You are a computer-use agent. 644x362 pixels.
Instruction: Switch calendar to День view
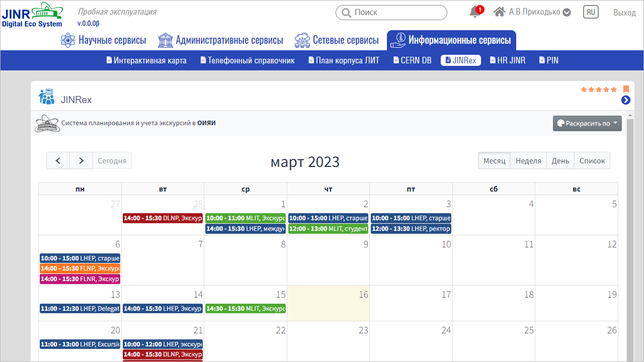click(560, 161)
